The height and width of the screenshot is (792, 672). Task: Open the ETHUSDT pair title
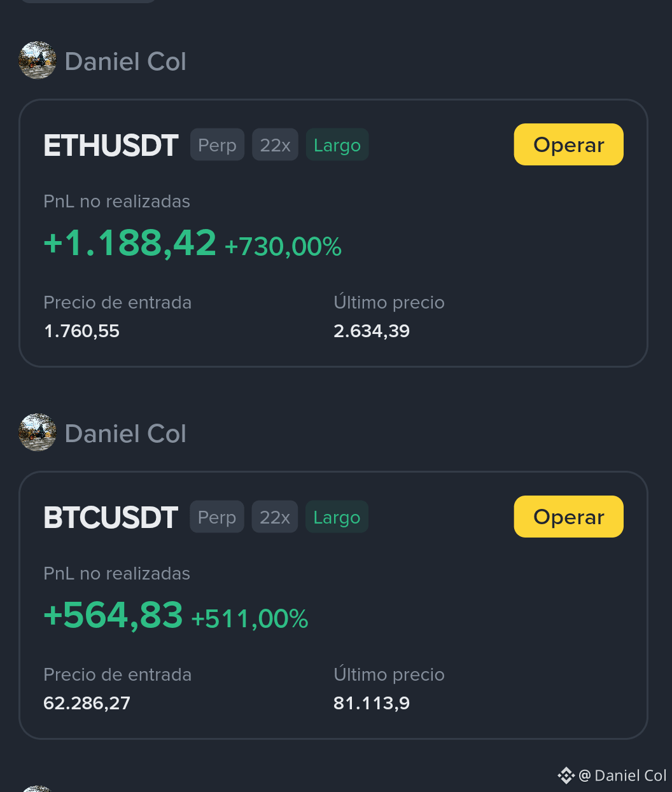tap(111, 146)
